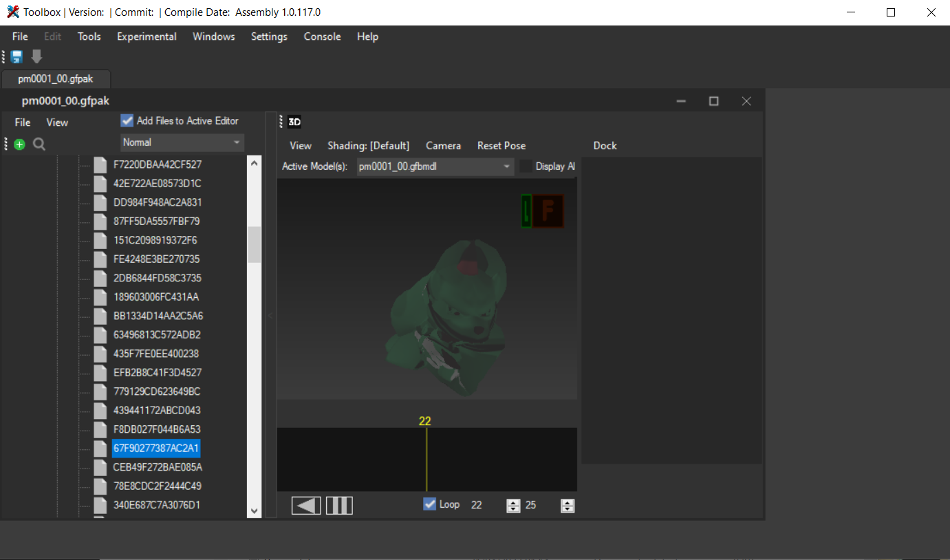
Task: Open the viewport View menu
Action: click(301, 146)
